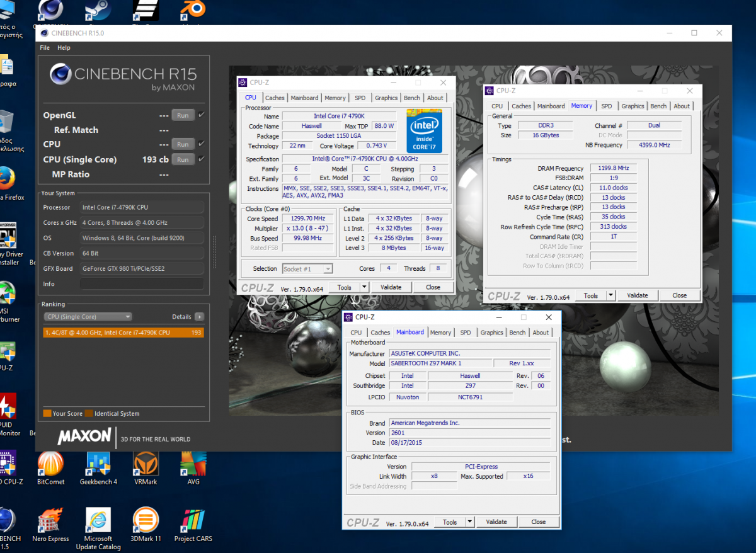Switch to CPU tab in CPU-Z Memory window
The height and width of the screenshot is (553, 756).
coord(497,106)
